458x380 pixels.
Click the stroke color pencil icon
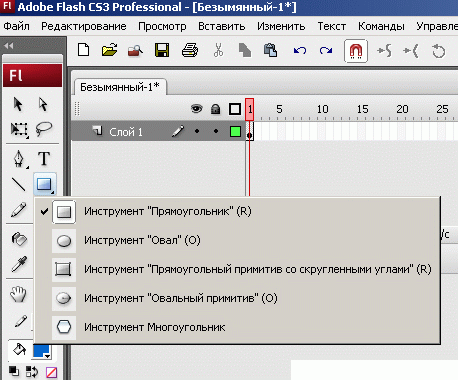pos(21,321)
